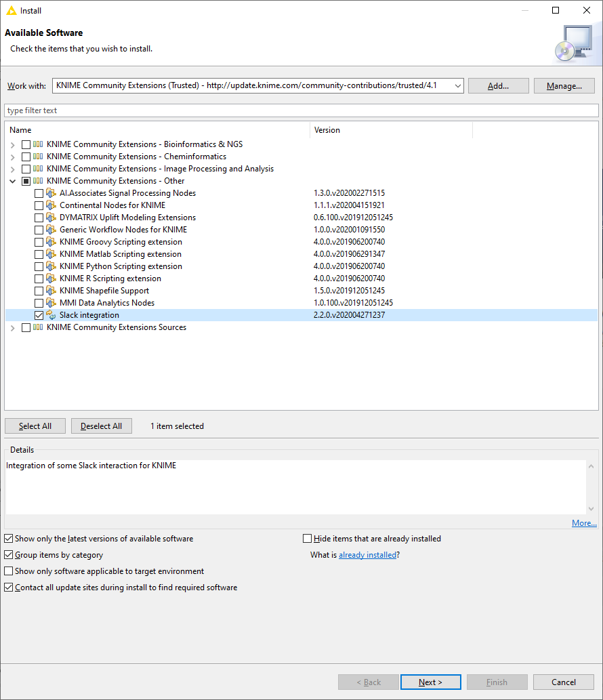Click the type filter text field
This screenshot has height=700, width=603.
301,110
